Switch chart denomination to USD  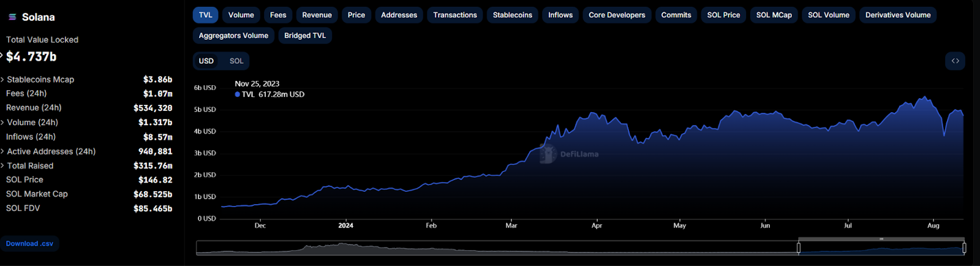206,61
